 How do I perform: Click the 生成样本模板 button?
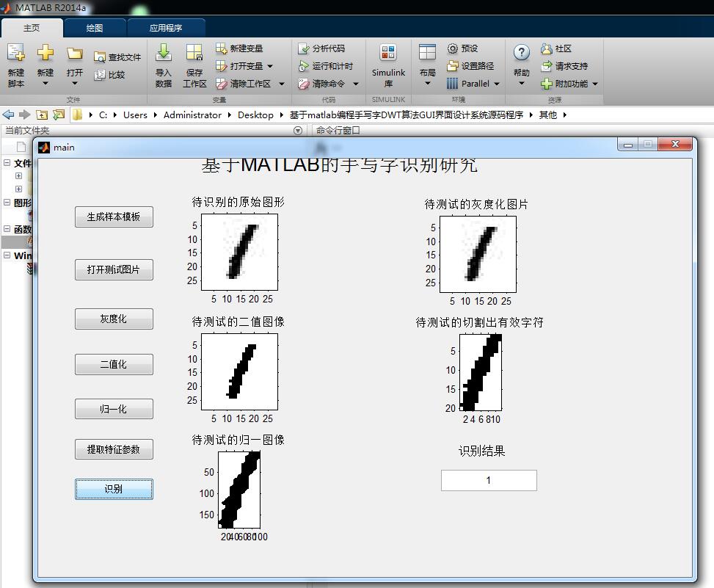pyautogui.click(x=114, y=217)
